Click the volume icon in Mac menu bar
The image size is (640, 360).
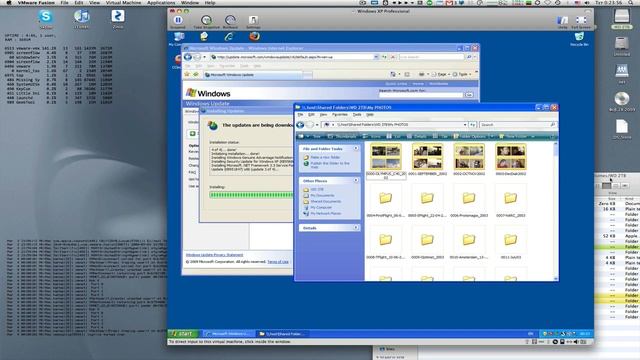pos(587,2)
